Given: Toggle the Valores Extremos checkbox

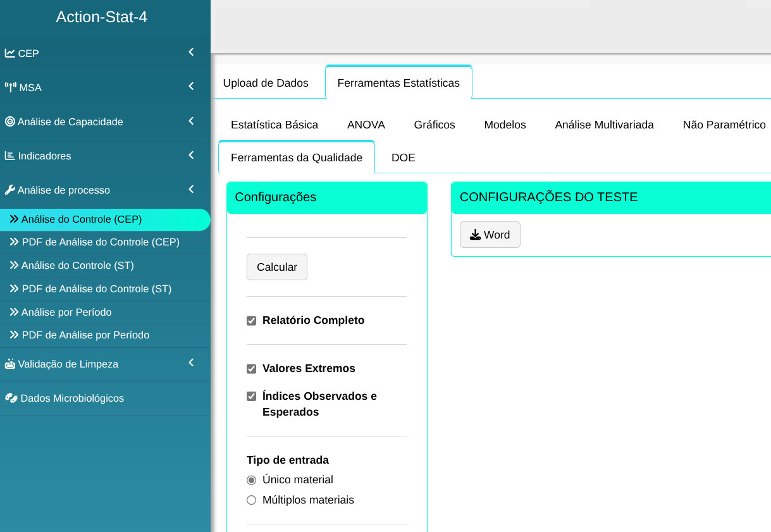Looking at the screenshot, I should point(251,369).
